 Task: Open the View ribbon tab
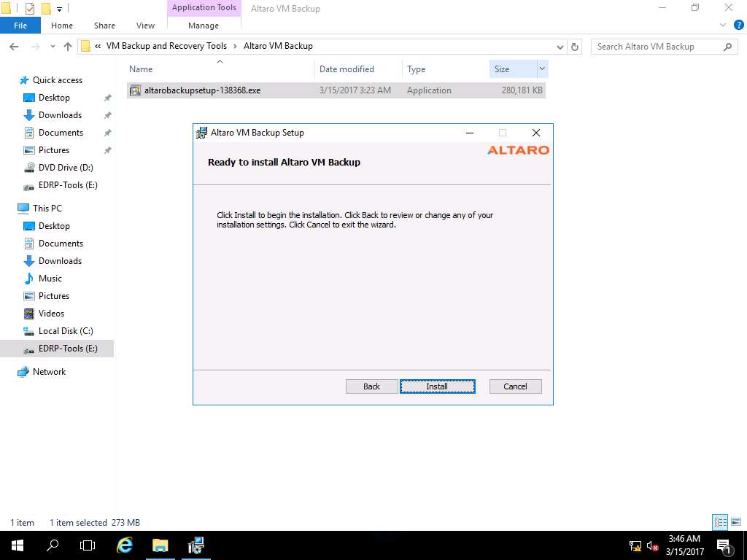coord(145,26)
